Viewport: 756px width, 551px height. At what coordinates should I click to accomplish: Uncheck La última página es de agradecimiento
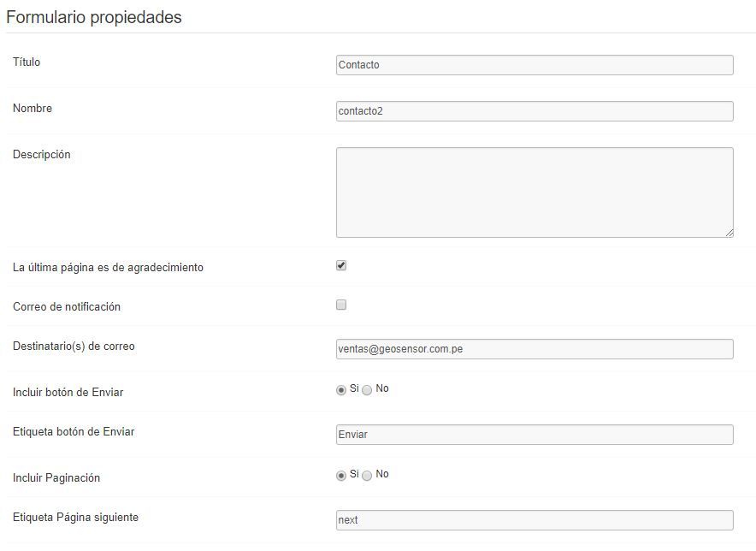pyautogui.click(x=341, y=266)
